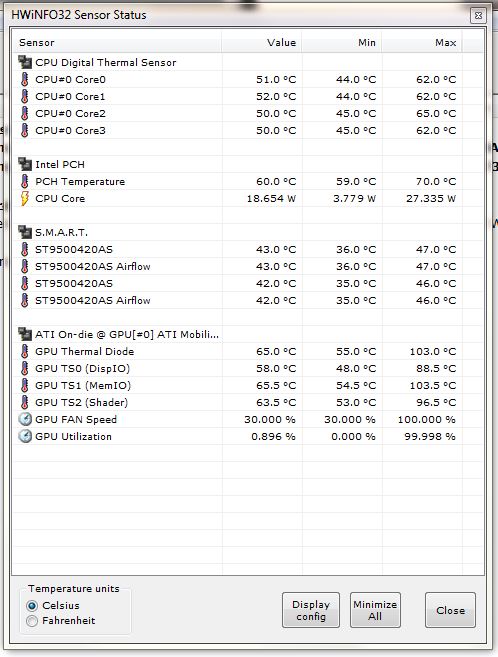This screenshot has width=498, height=657.
Task: Click the gauge icon beside GPU Utilization
Action: click(25, 436)
